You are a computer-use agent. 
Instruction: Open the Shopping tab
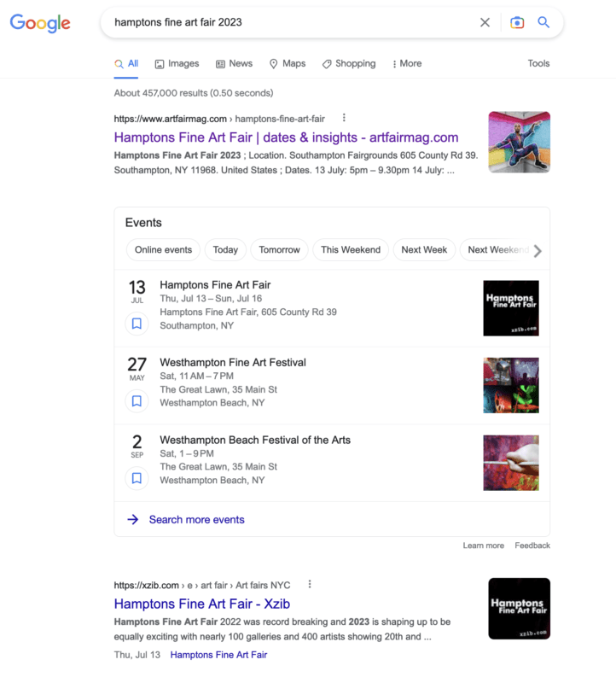pyautogui.click(x=349, y=63)
